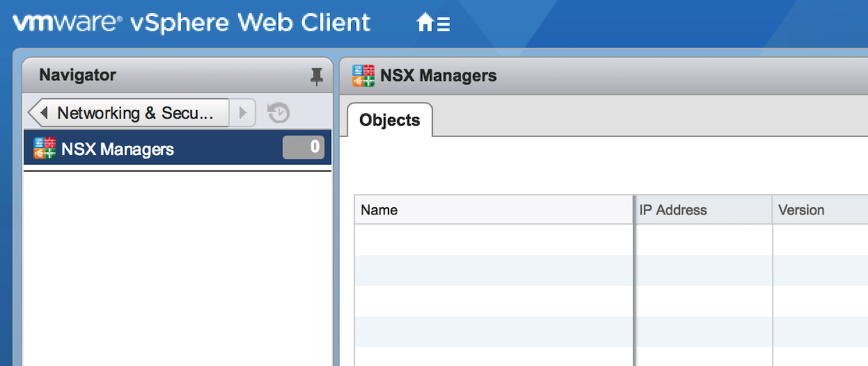Screen dimensions: 868x366
Task: Select NSX Managers label in Navigator
Action: coord(118,149)
